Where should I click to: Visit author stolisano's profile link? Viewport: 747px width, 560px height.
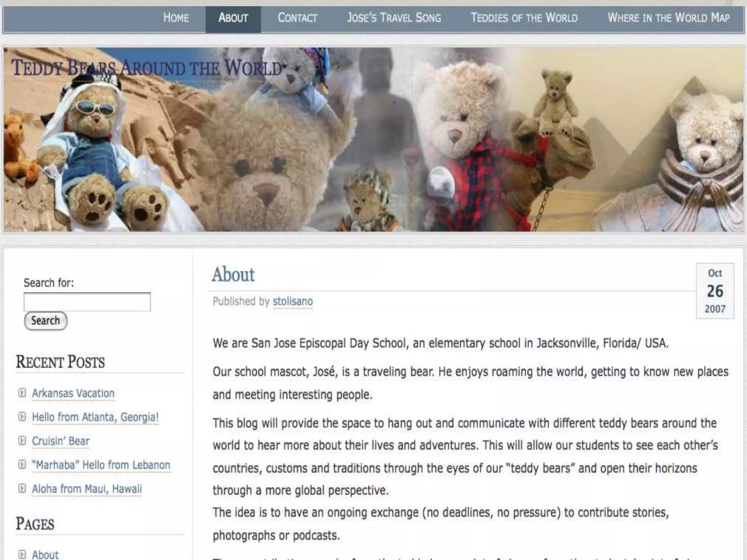293,302
